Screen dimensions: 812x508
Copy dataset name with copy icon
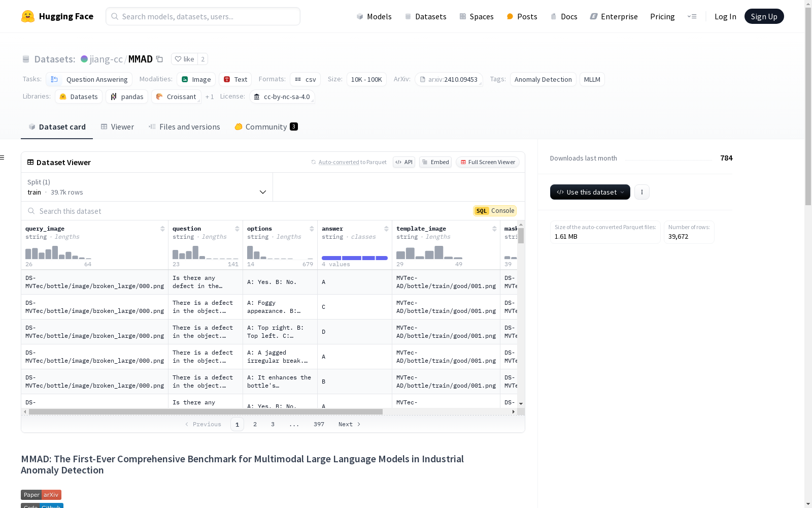(159, 59)
